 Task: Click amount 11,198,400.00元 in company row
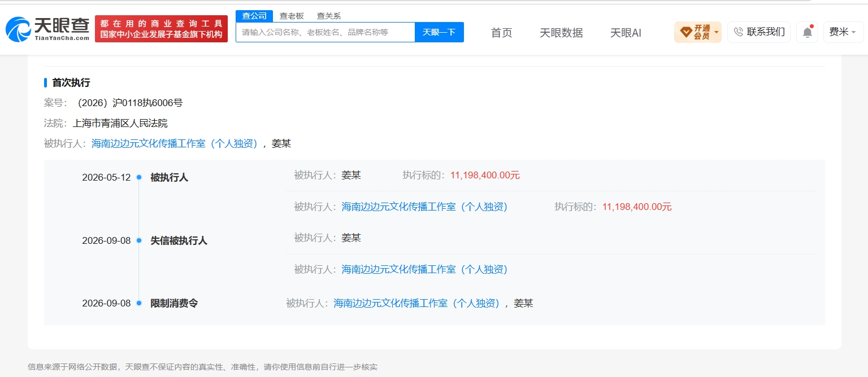click(x=637, y=207)
